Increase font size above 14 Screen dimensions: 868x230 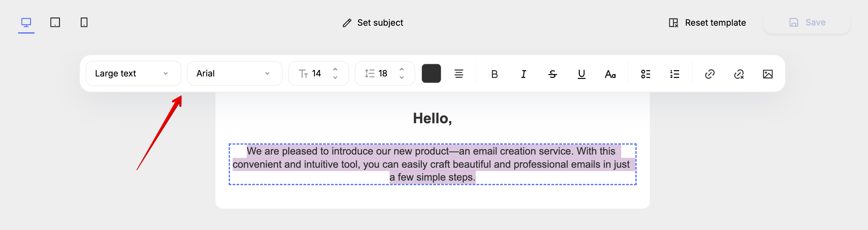pyautogui.click(x=335, y=69)
